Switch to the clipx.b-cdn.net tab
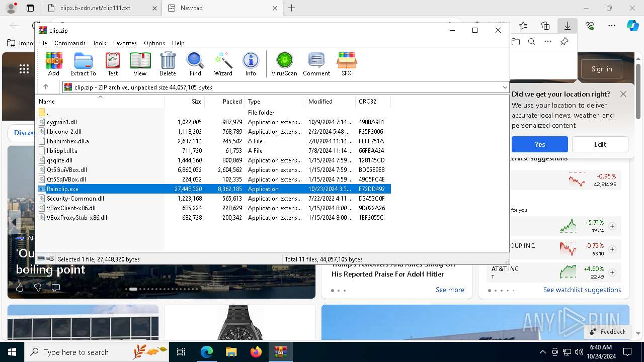Image resolution: width=644 pixels, height=362 pixels. click(101, 8)
